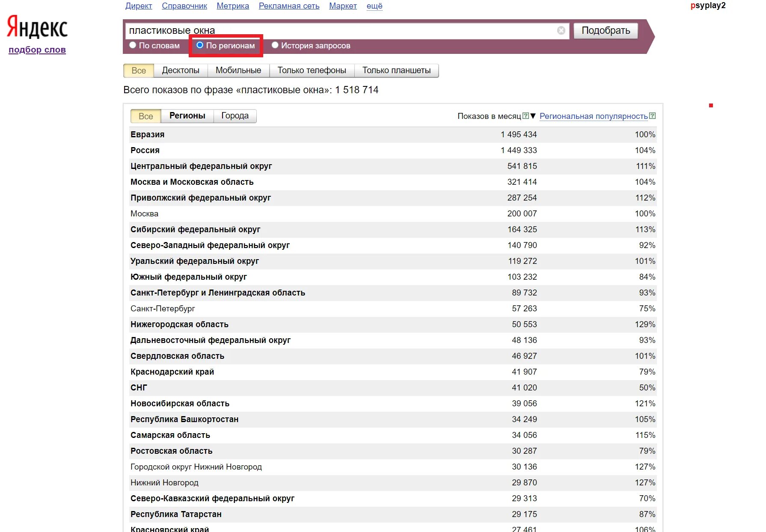The width and height of the screenshot is (766, 532).
Task: Click the Республика Татарстан row
Action: [393, 514]
